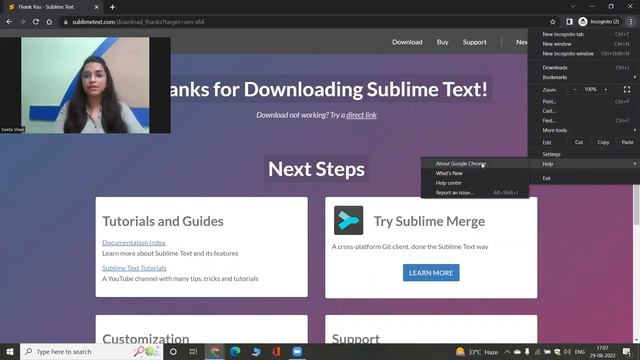This screenshot has height=360, width=640.
Task: Open Settings from Chrome menu
Action: 584,154
